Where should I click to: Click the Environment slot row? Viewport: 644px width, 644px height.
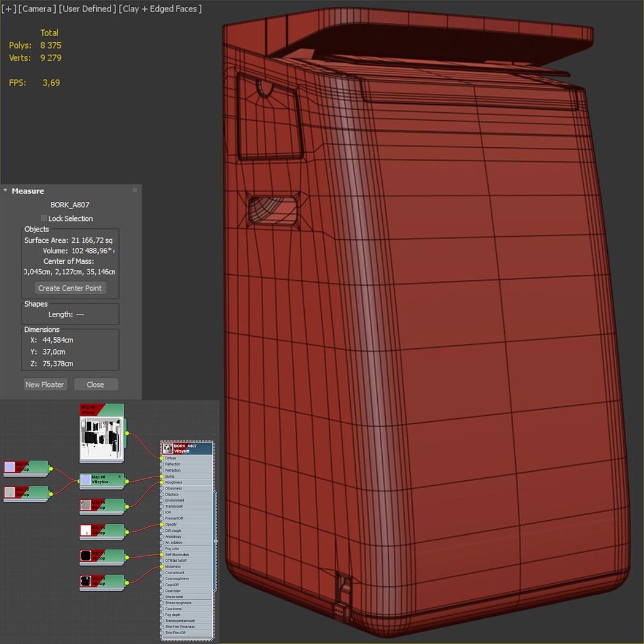coord(187,500)
